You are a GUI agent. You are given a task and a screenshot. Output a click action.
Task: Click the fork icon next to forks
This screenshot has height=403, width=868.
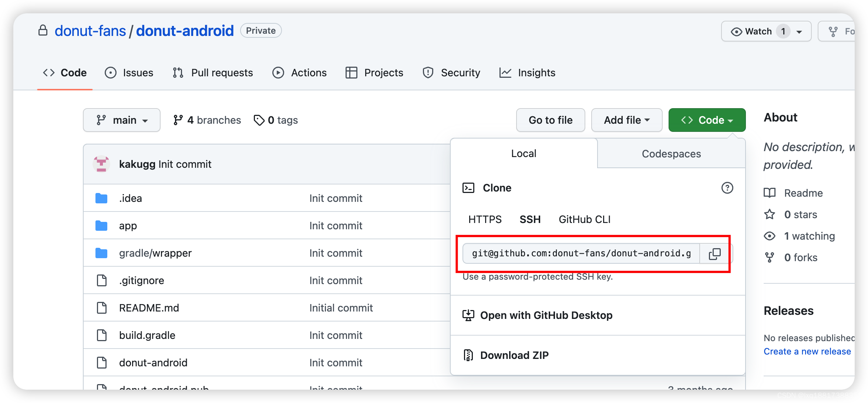(770, 257)
